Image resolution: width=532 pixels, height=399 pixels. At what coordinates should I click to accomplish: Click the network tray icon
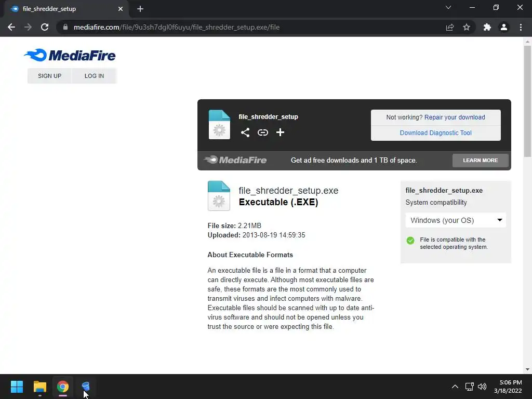click(x=469, y=387)
